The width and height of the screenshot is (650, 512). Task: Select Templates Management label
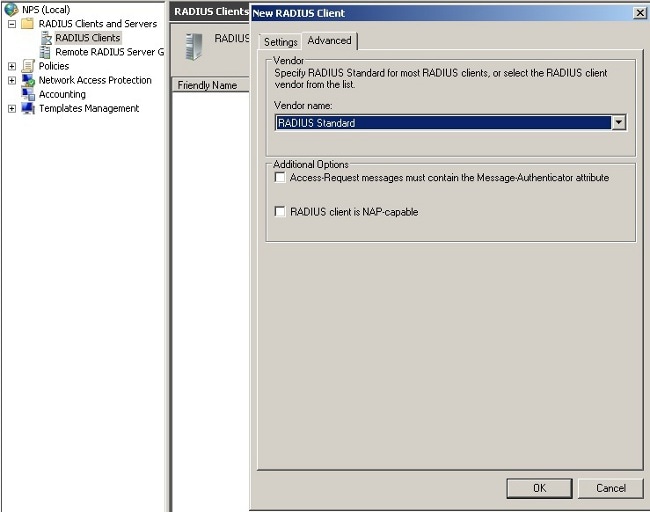tap(89, 108)
